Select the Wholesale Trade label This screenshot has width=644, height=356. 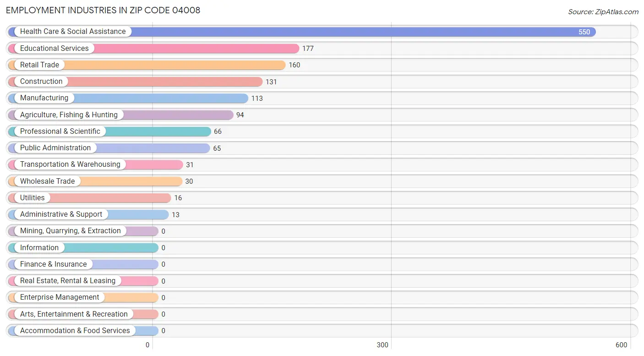coord(47,181)
